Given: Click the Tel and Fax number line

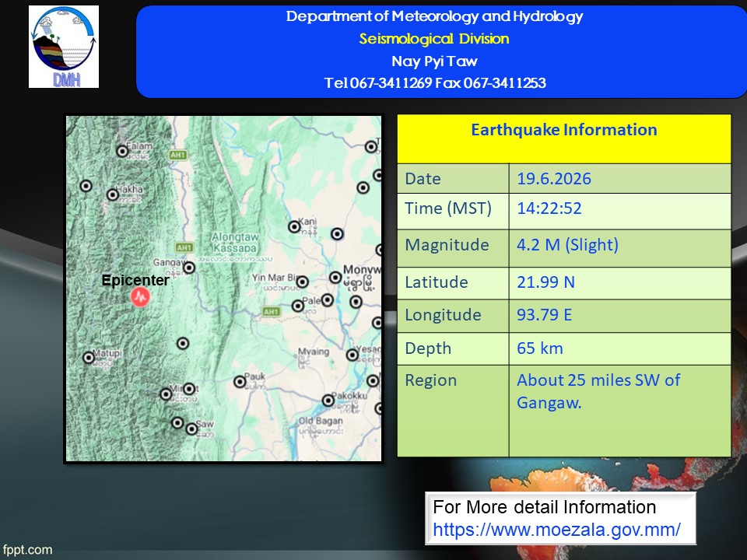Looking at the screenshot, I should pos(434,83).
